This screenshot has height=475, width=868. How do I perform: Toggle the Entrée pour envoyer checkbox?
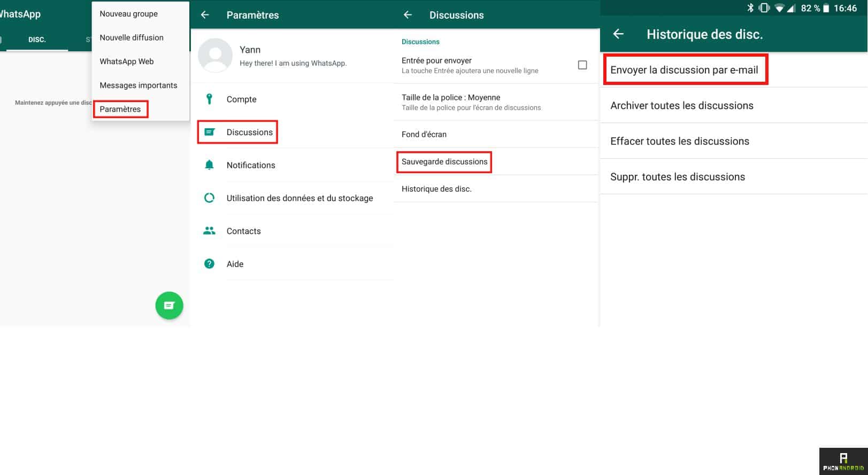coord(582,65)
